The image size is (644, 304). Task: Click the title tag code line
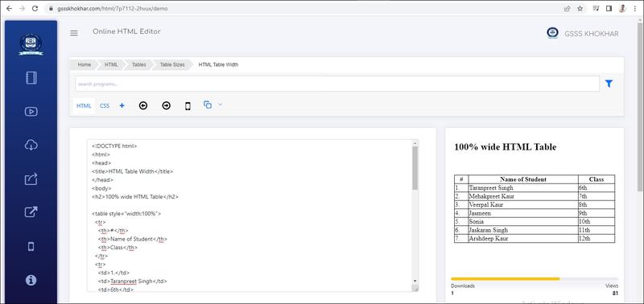click(x=132, y=171)
